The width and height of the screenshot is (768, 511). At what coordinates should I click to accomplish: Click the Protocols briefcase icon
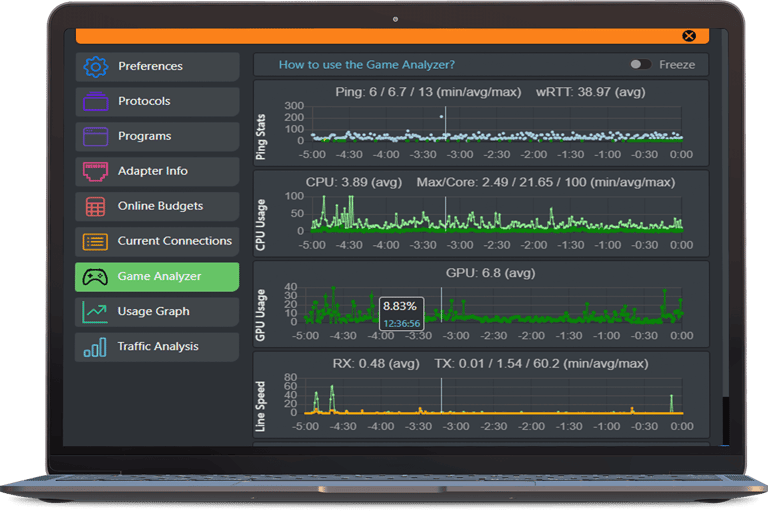tap(96, 101)
